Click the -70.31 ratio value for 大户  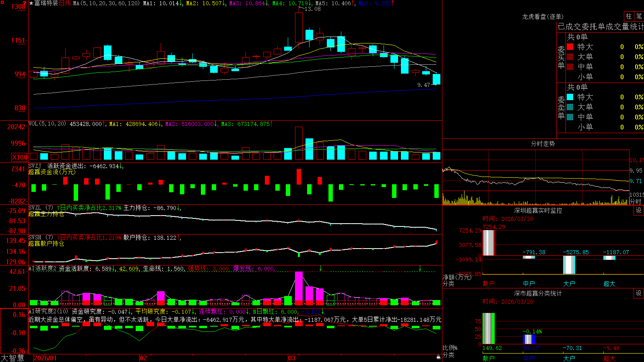coord(573,348)
